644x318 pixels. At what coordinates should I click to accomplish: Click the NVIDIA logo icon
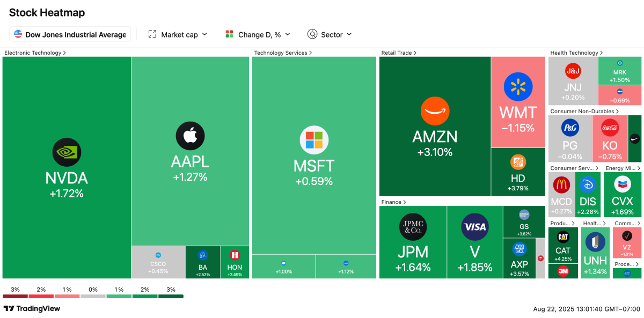(x=67, y=152)
